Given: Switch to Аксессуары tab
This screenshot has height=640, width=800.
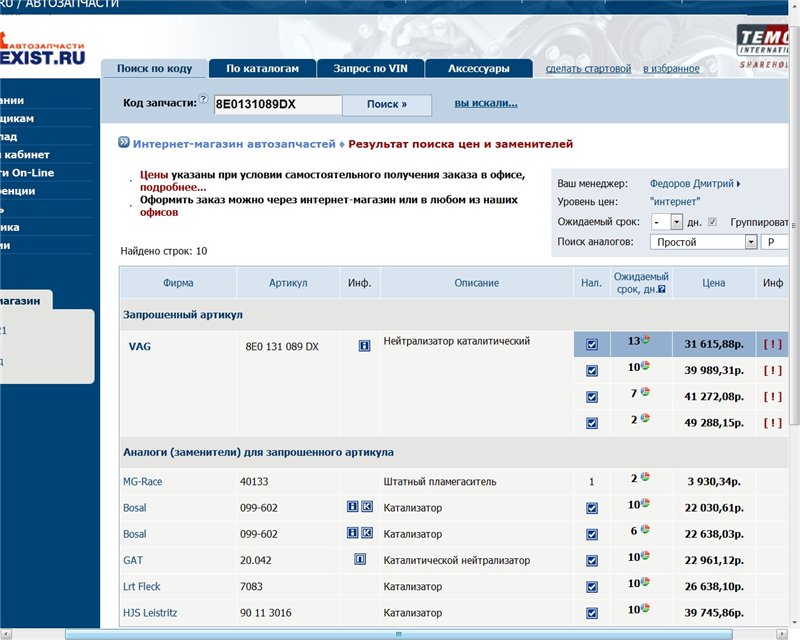Looking at the screenshot, I should [x=479, y=68].
